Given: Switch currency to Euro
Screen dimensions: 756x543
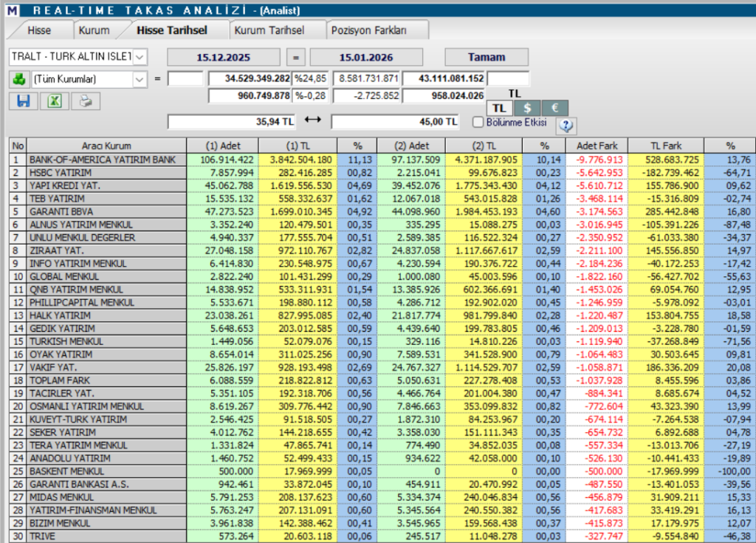Looking at the screenshot, I should pos(554,108).
